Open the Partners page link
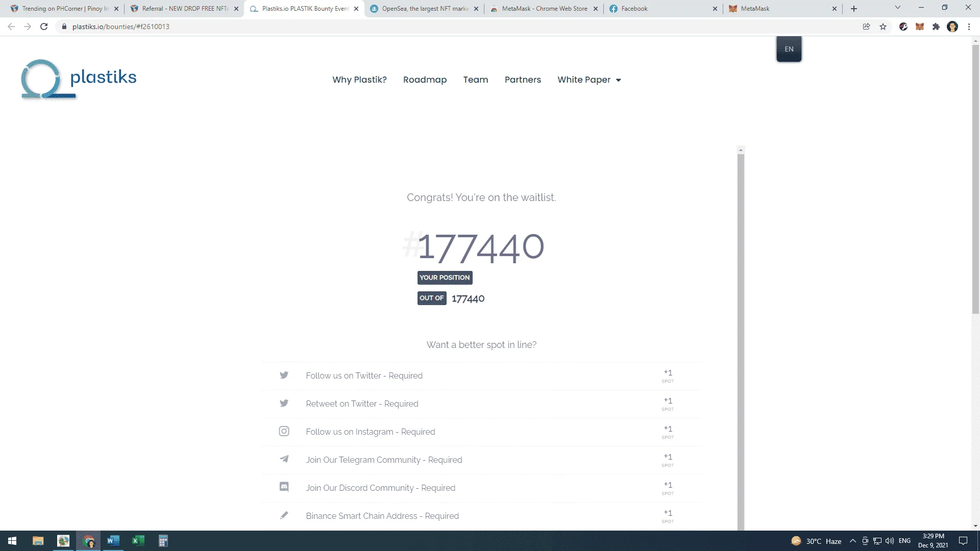This screenshot has width=980, height=551. [x=523, y=80]
